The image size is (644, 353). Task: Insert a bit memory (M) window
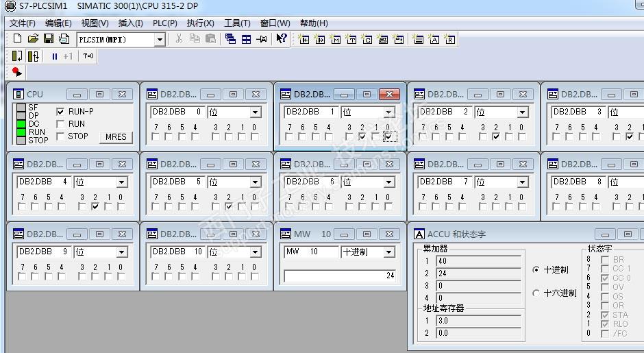click(336, 39)
